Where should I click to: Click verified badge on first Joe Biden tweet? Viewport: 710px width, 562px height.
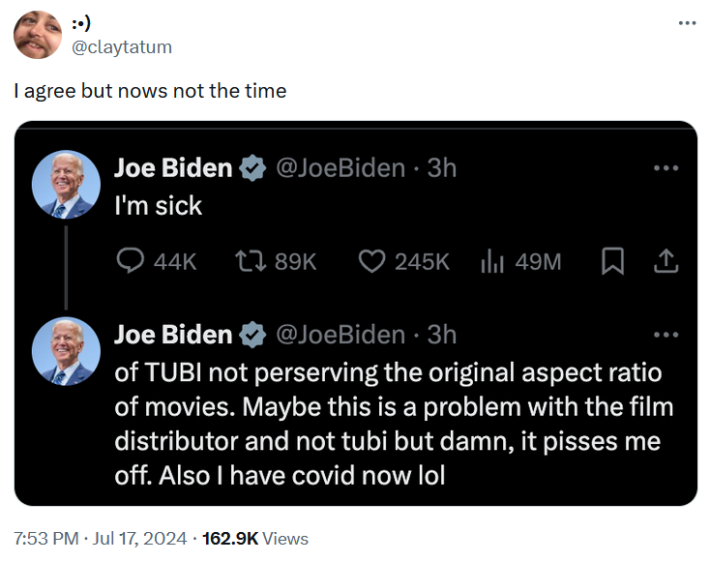[253, 169]
